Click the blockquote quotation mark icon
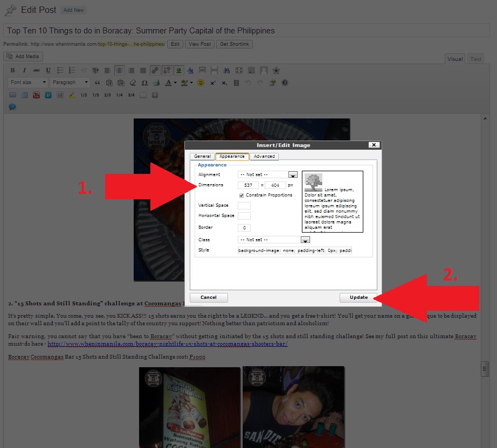Viewport: 497px width, 448px height. tap(98, 83)
